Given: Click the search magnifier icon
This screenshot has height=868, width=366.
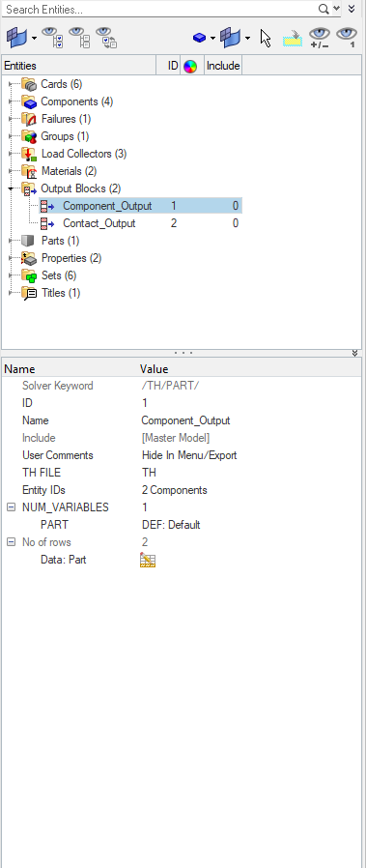Looking at the screenshot, I should 324,9.
